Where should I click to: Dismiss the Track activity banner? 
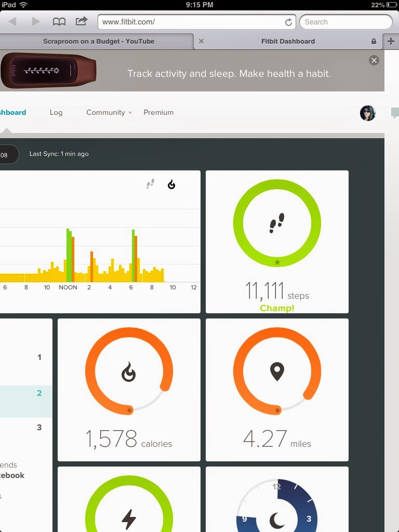[374, 60]
